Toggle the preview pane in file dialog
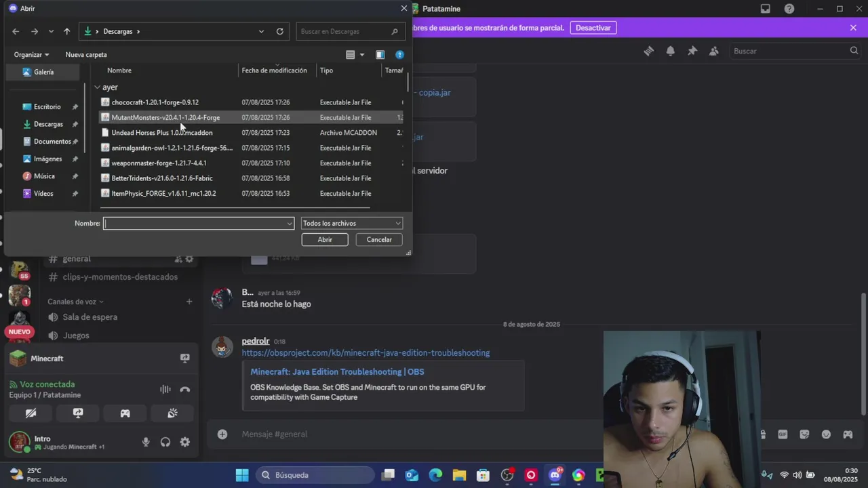This screenshot has height=488, width=868. point(380,55)
